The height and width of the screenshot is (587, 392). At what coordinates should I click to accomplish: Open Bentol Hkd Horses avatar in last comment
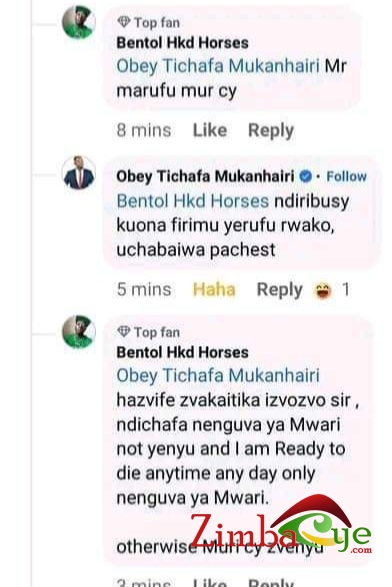[79, 332]
